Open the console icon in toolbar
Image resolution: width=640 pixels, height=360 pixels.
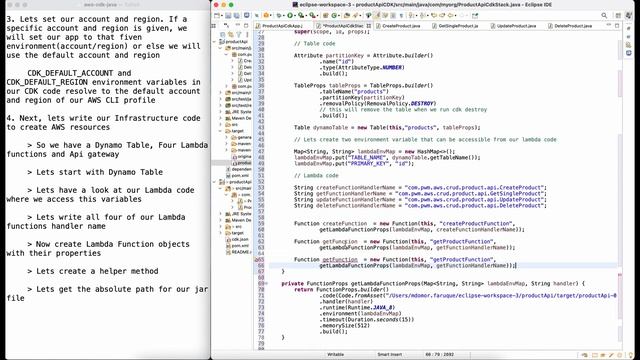(x=247, y=16)
